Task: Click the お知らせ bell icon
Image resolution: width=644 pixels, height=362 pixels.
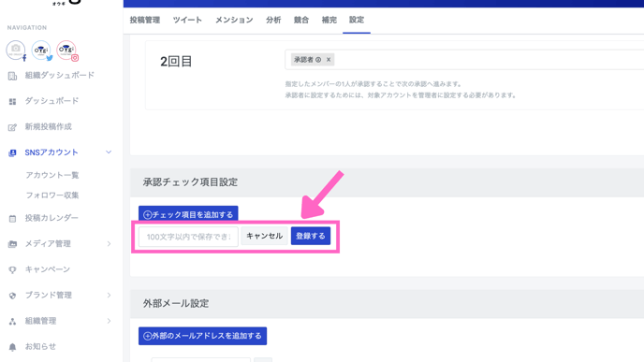Action: point(12,347)
